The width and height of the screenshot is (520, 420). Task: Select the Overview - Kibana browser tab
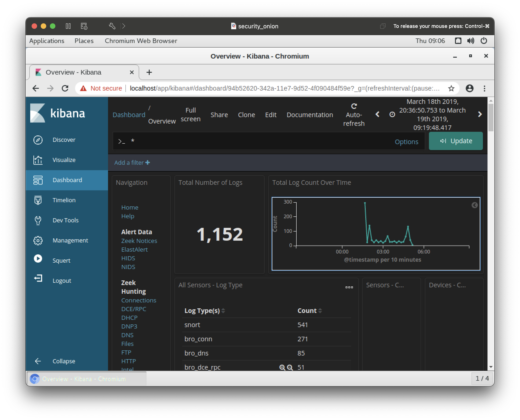[x=84, y=72]
